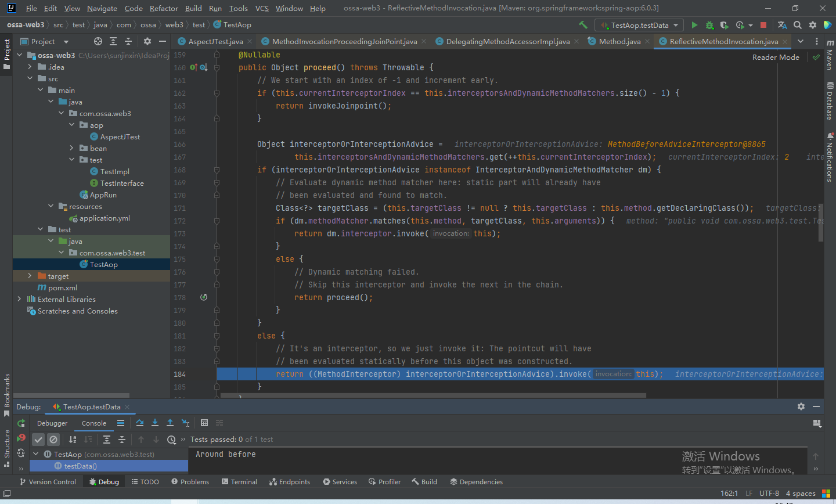Open Debug panel settings gear
This screenshot has width=836, height=504.
coord(801,406)
